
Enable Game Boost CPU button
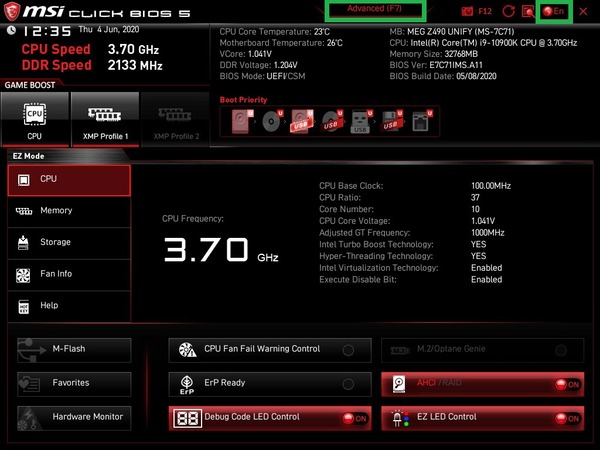tap(35, 120)
